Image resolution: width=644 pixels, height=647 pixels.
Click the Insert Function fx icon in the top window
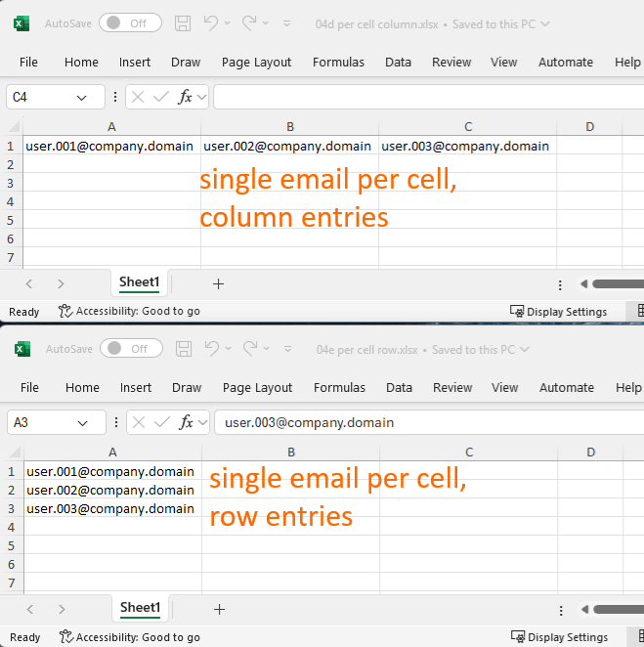click(185, 97)
